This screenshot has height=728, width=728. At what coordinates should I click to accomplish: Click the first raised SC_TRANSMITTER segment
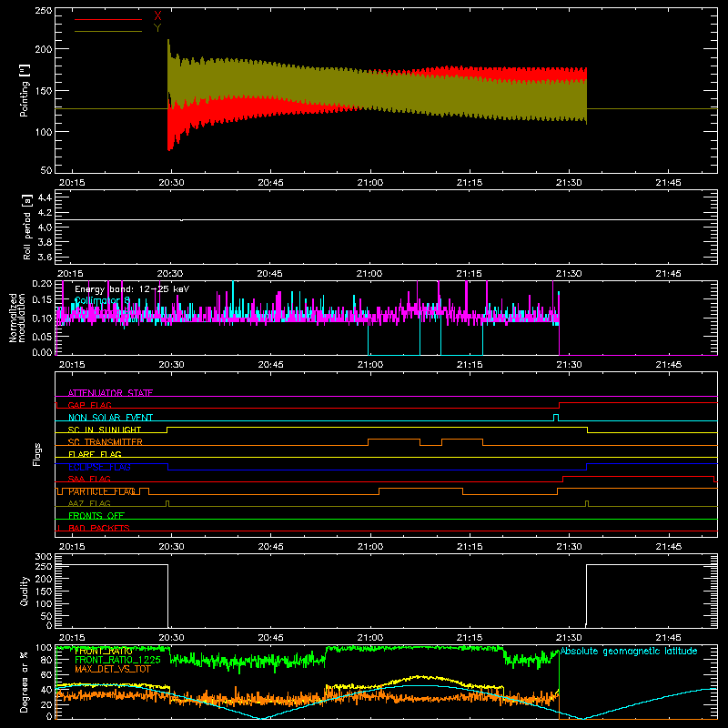(x=394, y=440)
